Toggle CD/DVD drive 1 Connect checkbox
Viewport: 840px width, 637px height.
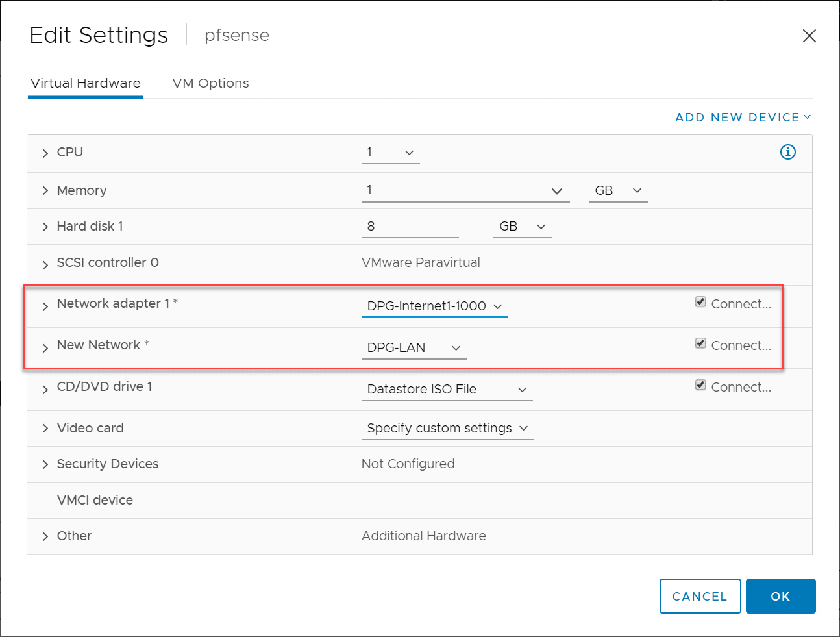[x=700, y=385]
